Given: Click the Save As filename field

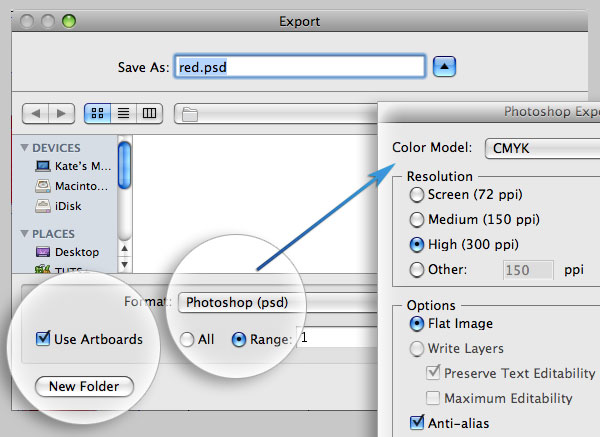Looking at the screenshot, I should [x=300, y=67].
